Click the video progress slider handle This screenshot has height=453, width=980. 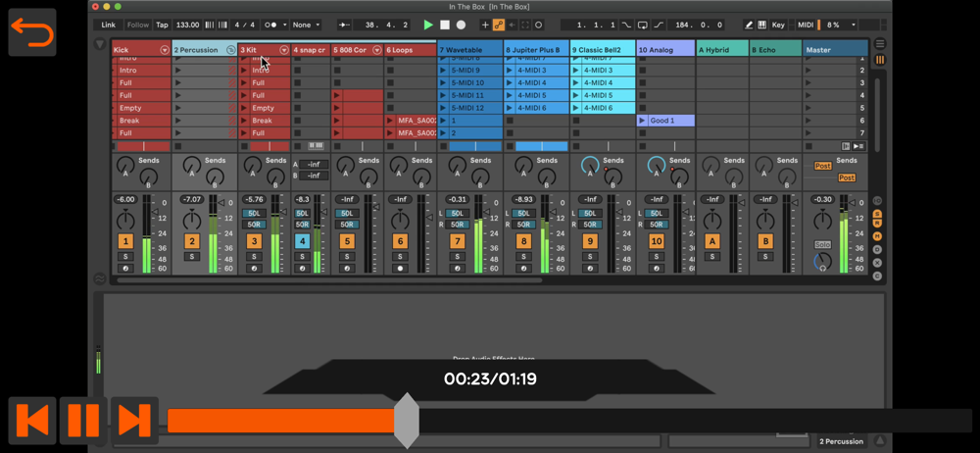407,421
